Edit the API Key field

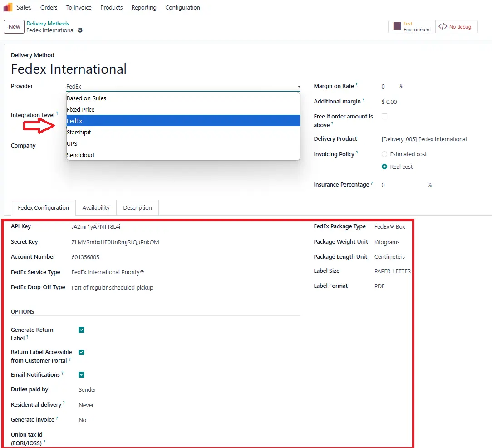96,226
